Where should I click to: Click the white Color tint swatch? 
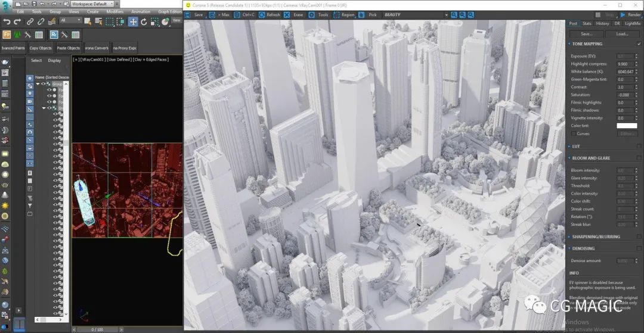626,126
